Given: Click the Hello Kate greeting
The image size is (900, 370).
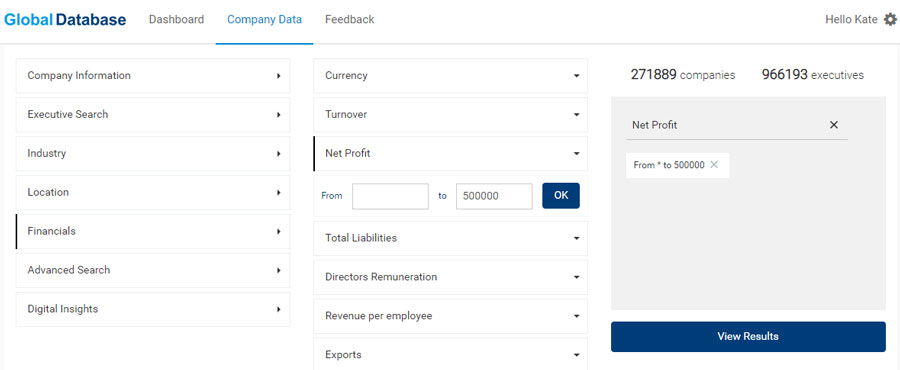Looking at the screenshot, I should [851, 20].
